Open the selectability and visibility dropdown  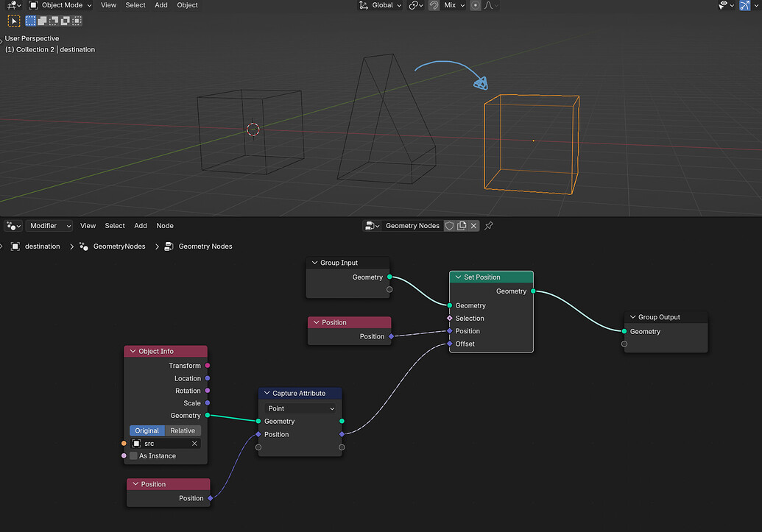coord(726,5)
